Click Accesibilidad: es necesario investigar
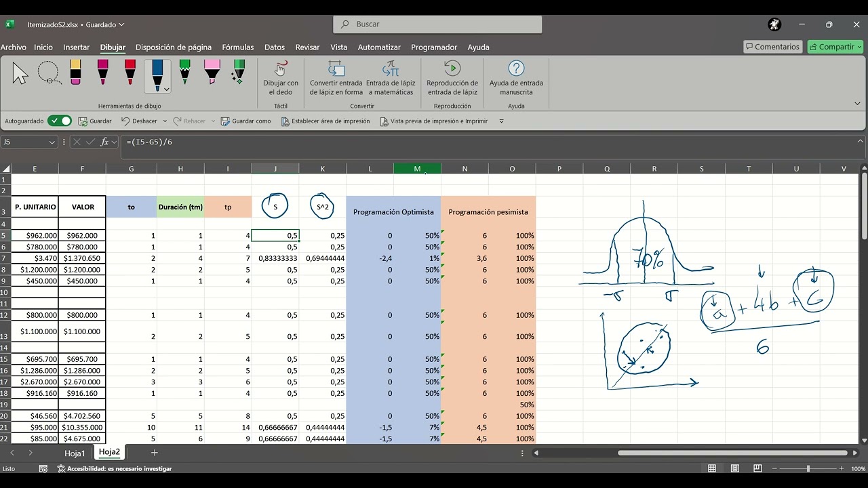 click(x=115, y=468)
